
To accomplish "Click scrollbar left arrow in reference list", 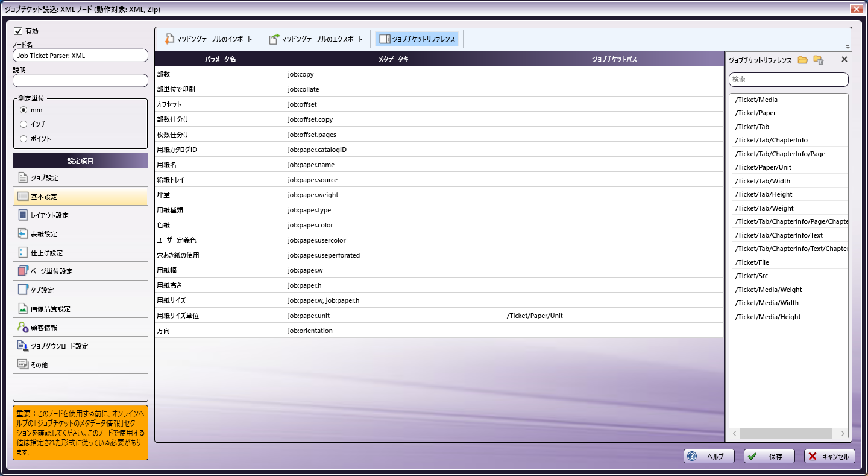I will [x=735, y=434].
